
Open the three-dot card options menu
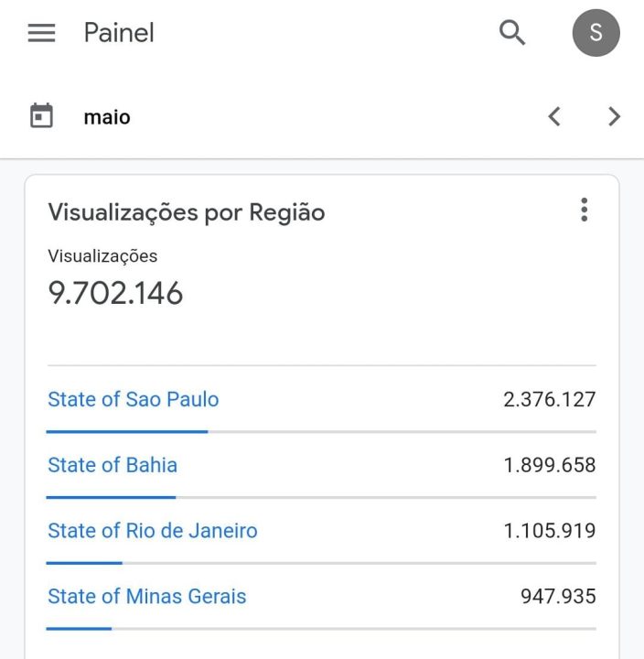coord(584,210)
